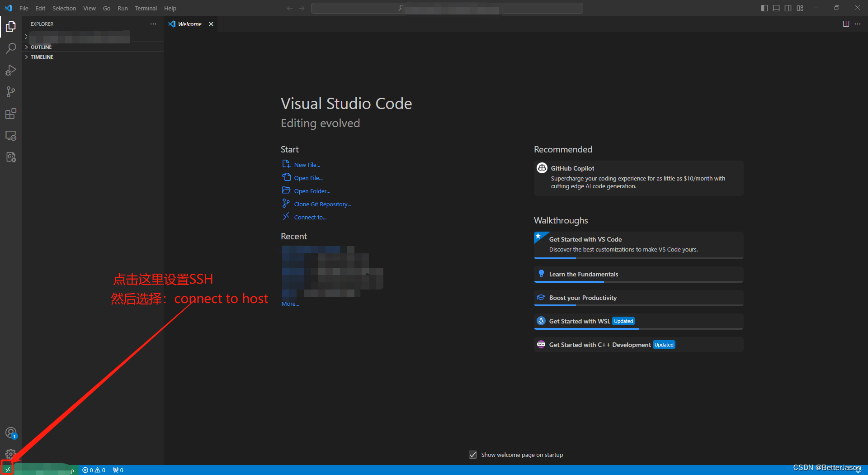Click Clone Git Repository... link
This screenshot has width=868, height=475.
click(x=322, y=204)
